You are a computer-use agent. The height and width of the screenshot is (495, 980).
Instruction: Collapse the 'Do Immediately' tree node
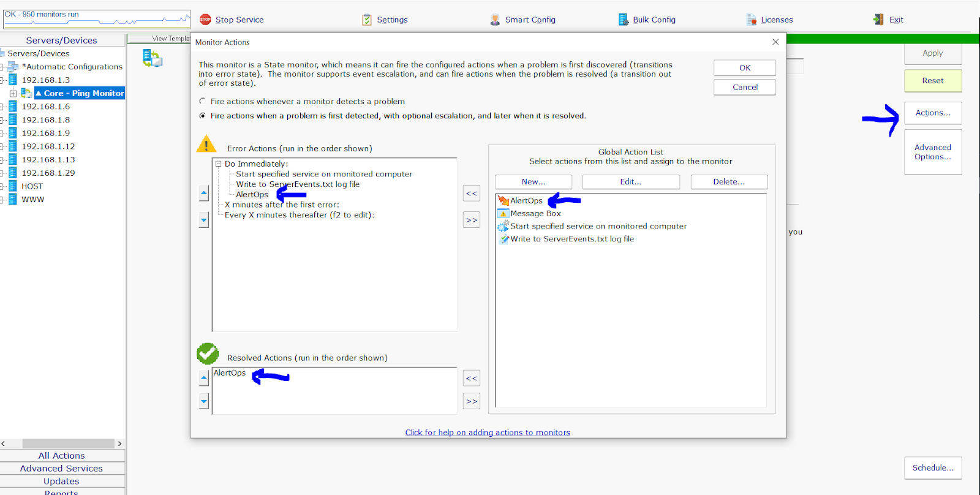click(x=218, y=164)
